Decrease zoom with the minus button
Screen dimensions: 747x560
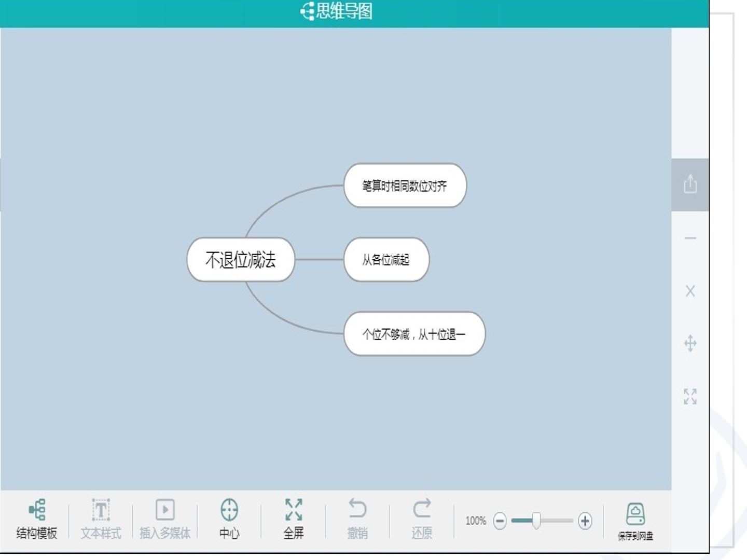click(x=500, y=521)
